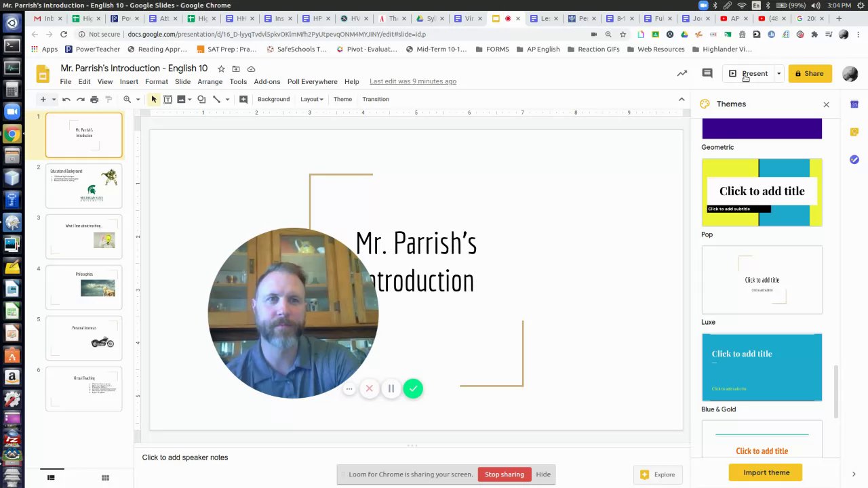Switch to filmstrip view
Viewport: 868px width, 488px height.
[51, 477]
